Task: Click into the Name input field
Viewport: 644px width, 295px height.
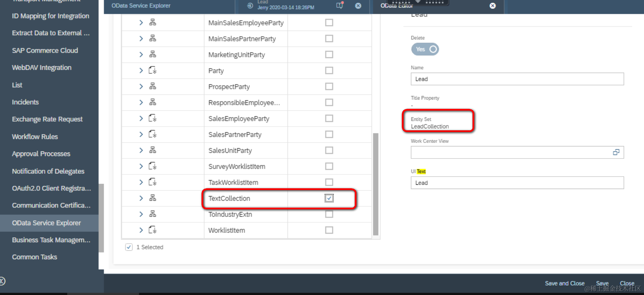Action: [517, 79]
